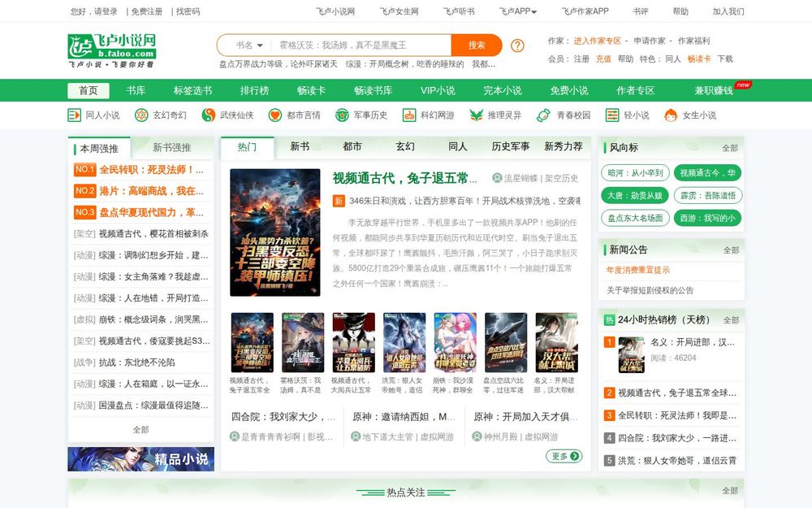Screen dimensions: 812x508
Task: Open the 军事历史 category icon
Action: (x=342, y=115)
